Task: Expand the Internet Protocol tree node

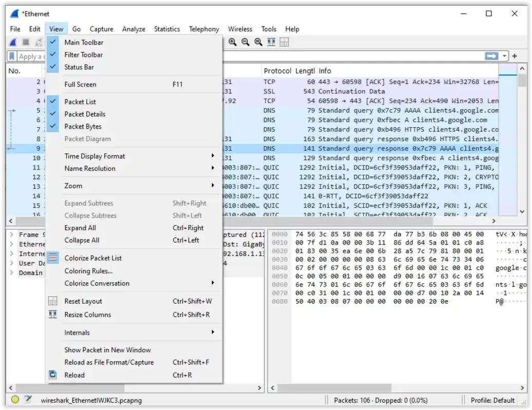Action: click(x=11, y=254)
